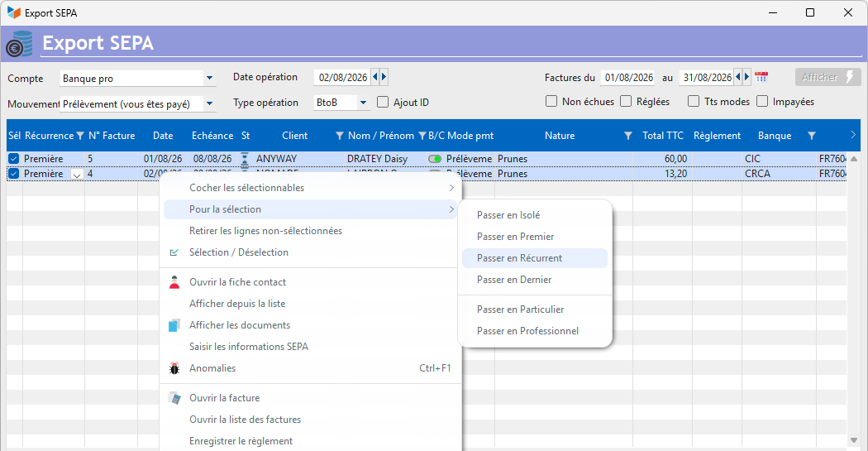Expand the Type opération BtoB dropdown
The image size is (868, 451).
tap(363, 103)
